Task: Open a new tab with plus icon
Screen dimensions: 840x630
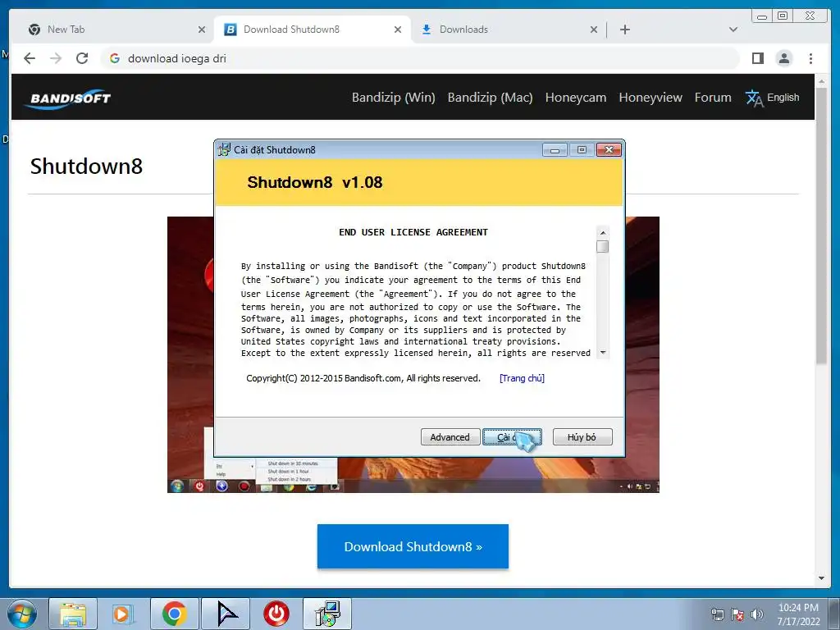Action: 624,30
